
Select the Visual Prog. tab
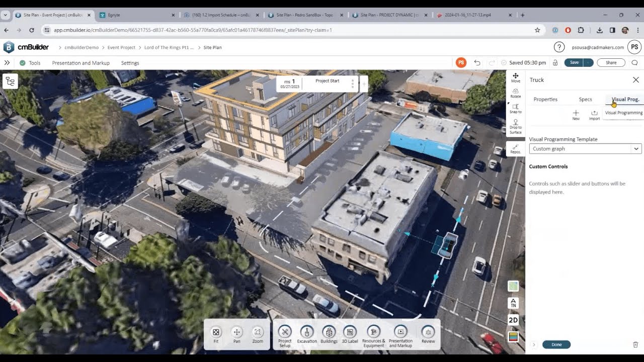coord(625,100)
